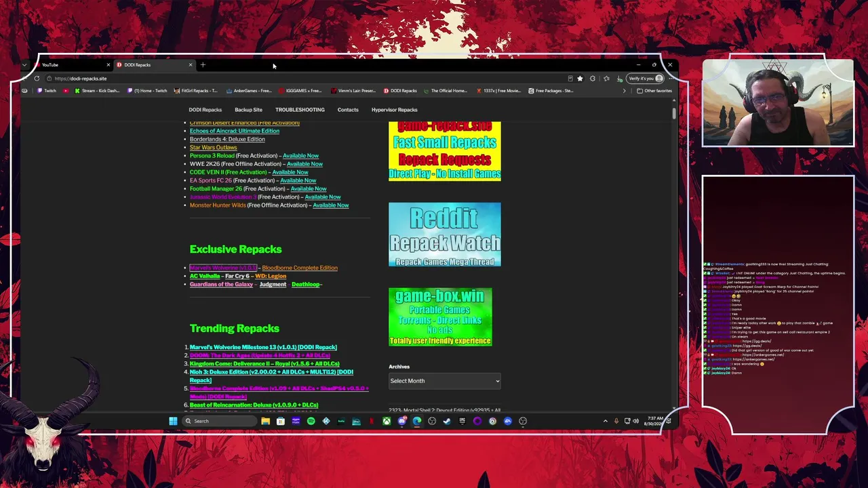Expand the Other favorites folder

pyautogui.click(x=654, y=91)
